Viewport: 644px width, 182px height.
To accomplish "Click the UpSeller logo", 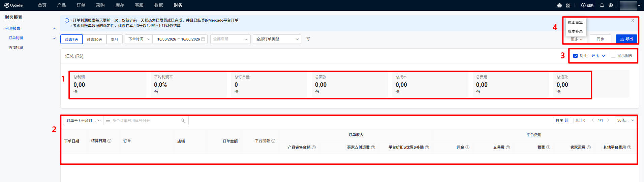I will pyautogui.click(x=14, y=5).
